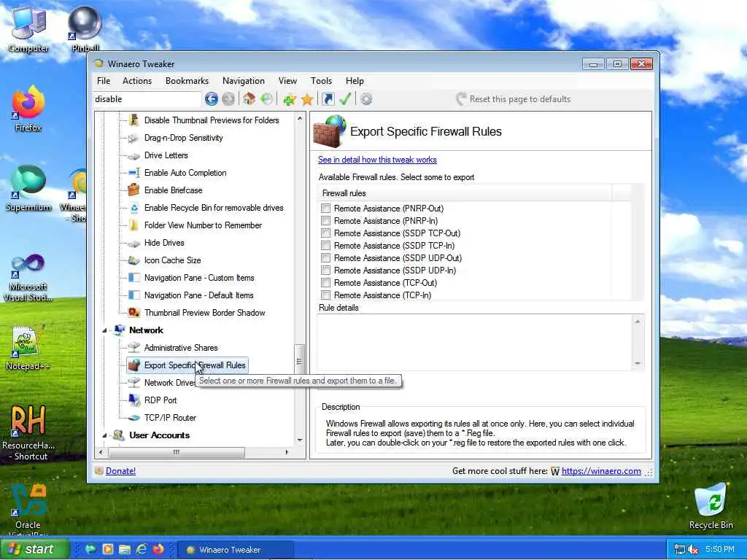Image resolution: width=747 pixels, height=560 pixels.
Task: Click the 'disable' search input field
Action: click(x=147, y=99)
